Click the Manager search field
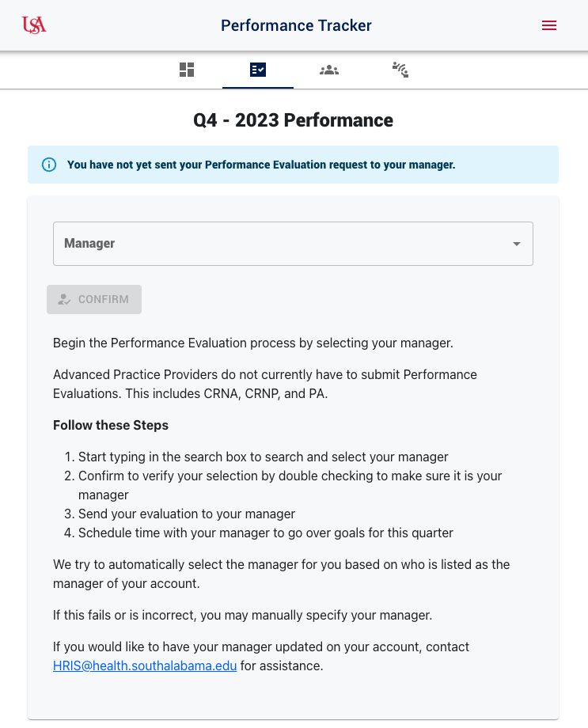 (277, 244)
